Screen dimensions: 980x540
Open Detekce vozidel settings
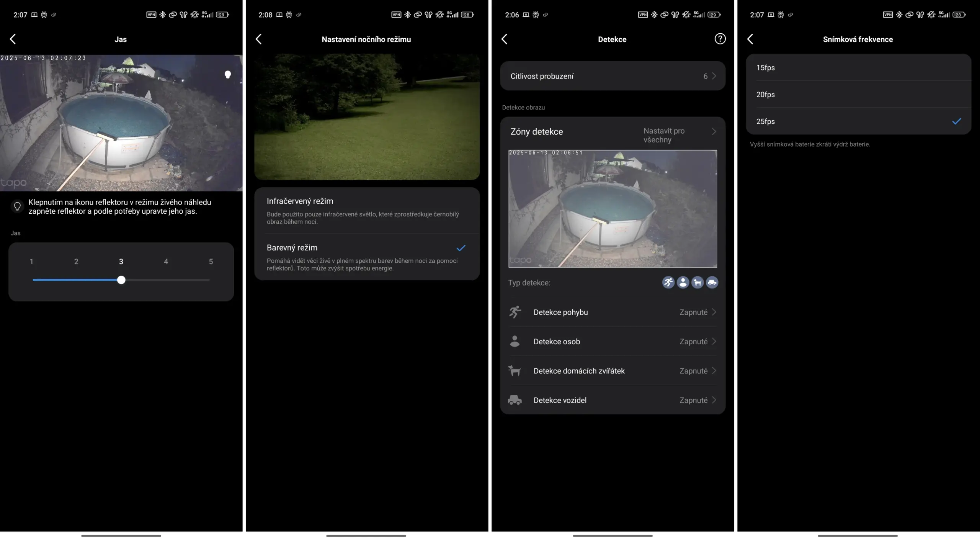click(x=612, y=400)
